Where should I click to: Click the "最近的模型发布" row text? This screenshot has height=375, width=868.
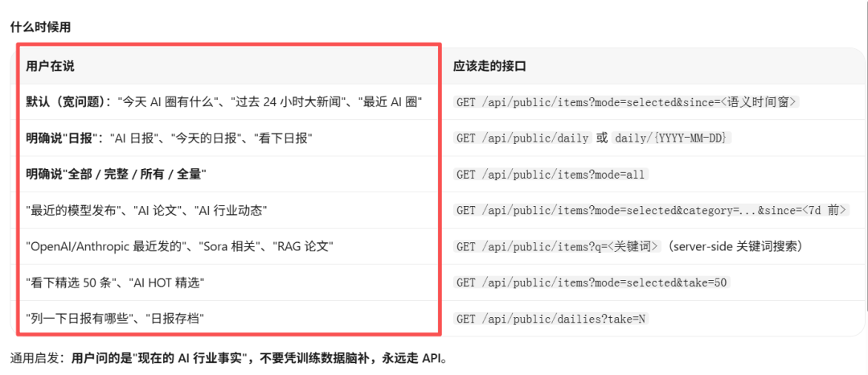pyautogui.click(x=147, y=211)
